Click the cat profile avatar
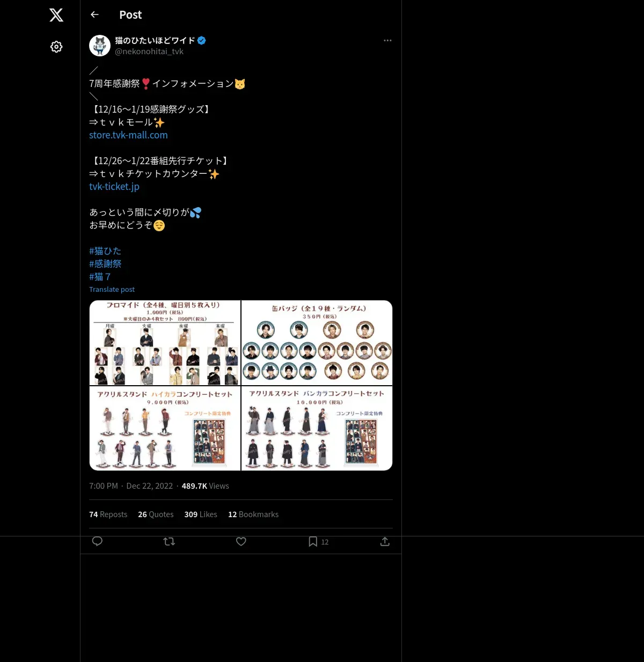The height and width of the screenshot is (662, 644). tap(100, 46)
